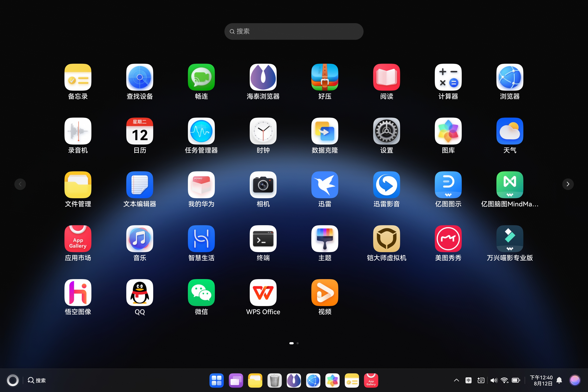Launch the QQ penguin app
This screenshot has height=392, width=588.
139,292
